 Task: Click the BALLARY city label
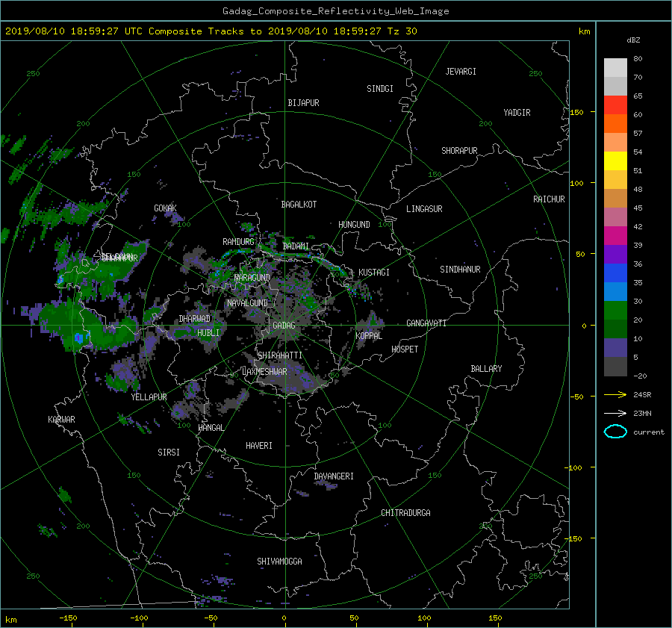click(x=486, y=369)
